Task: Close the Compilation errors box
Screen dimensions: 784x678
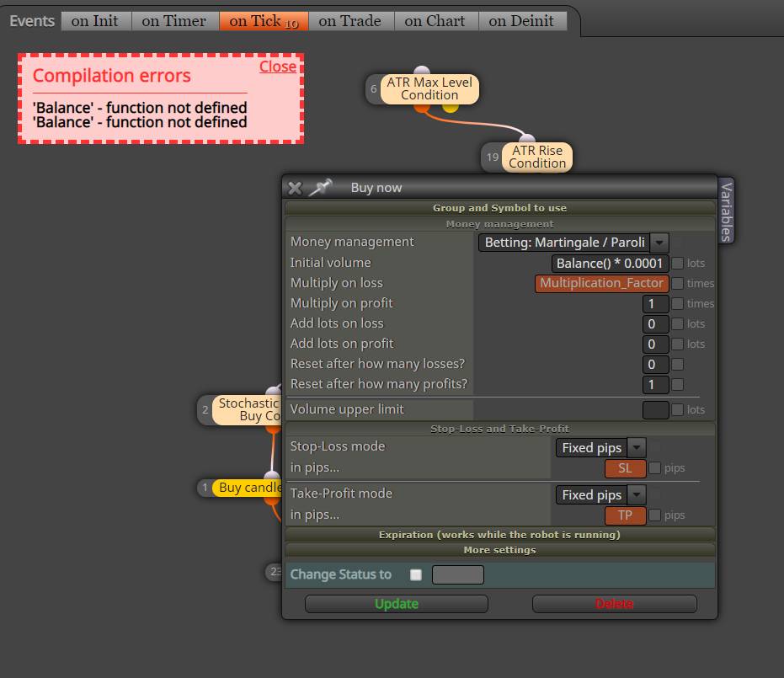Action: pyautogui.click(x=278, y=67)
